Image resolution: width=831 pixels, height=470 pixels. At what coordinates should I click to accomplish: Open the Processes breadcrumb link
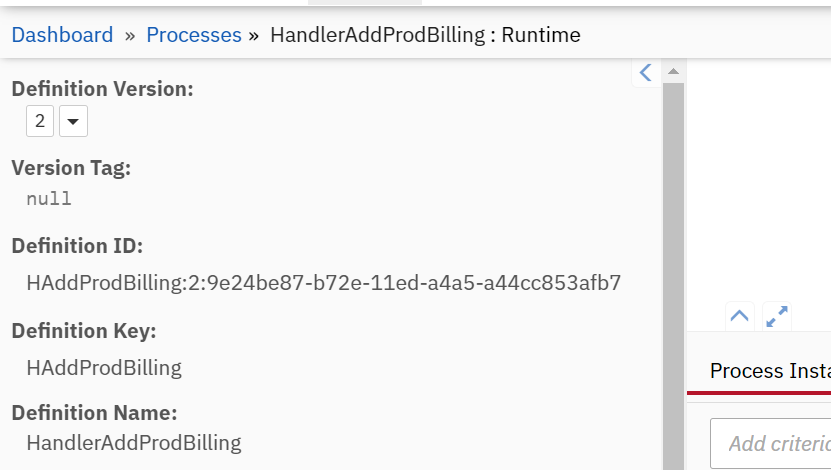(194, 35)
